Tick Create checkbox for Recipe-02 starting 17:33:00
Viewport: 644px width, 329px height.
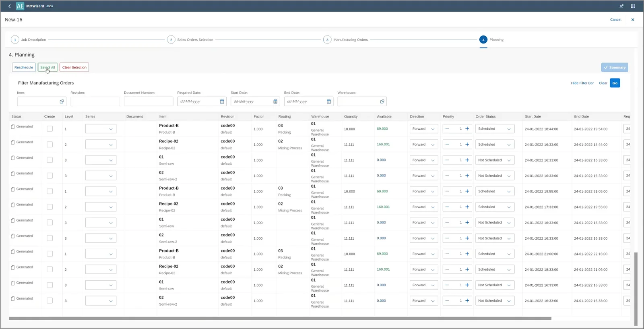pyautogui.click(x=50, y=207)
